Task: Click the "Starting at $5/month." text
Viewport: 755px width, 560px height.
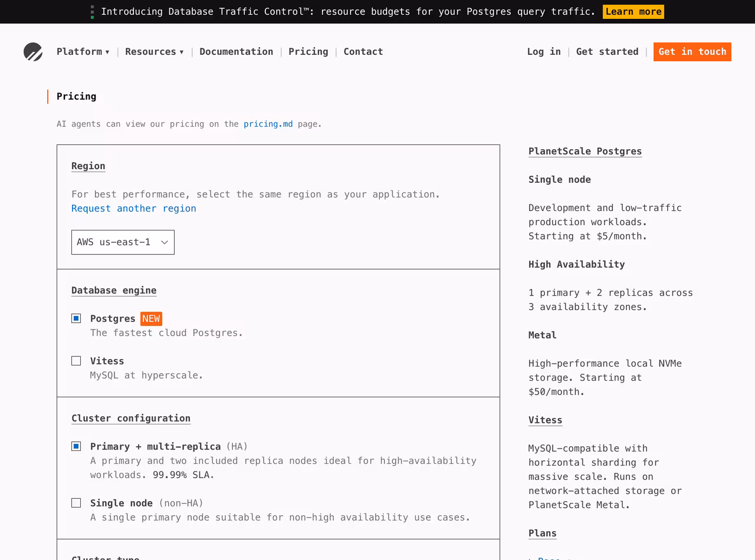Action: click(x=587, y=236)
